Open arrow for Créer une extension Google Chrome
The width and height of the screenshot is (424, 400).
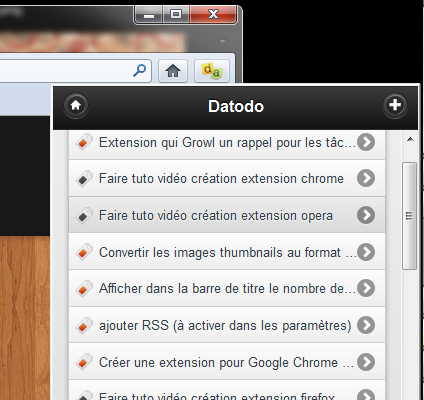[x=366, y=362]
